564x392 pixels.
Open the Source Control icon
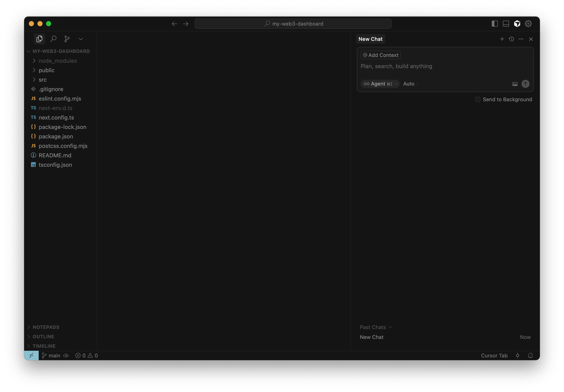click(67, 39)
